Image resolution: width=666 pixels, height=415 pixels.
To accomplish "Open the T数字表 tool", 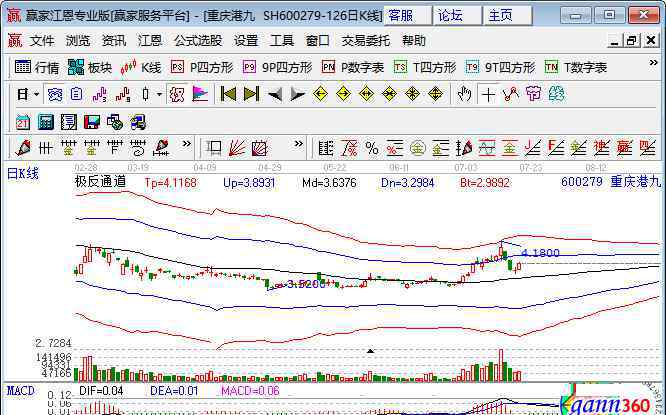I will tap(576, 68).
